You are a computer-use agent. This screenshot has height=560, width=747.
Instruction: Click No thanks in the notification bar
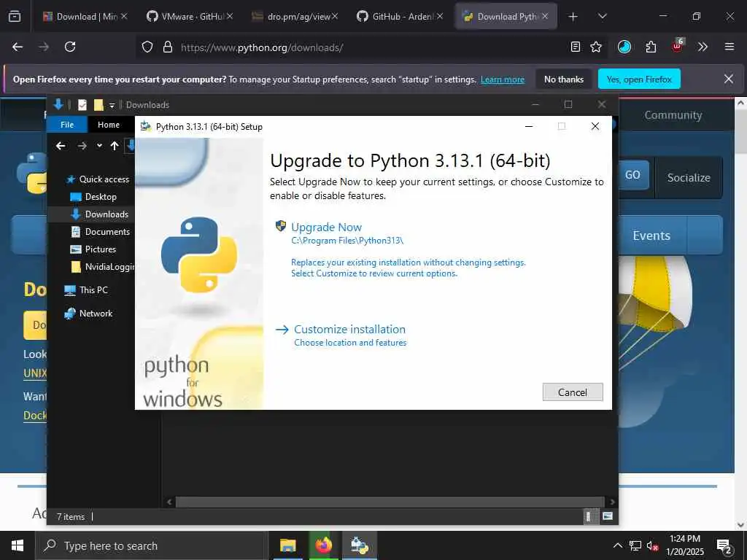[564, 79]
